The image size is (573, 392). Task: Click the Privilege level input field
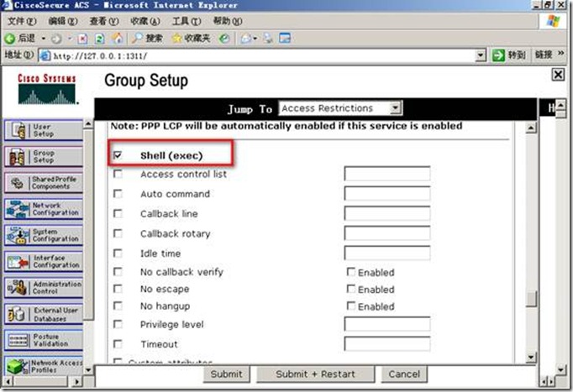click(x=387, y=324)
